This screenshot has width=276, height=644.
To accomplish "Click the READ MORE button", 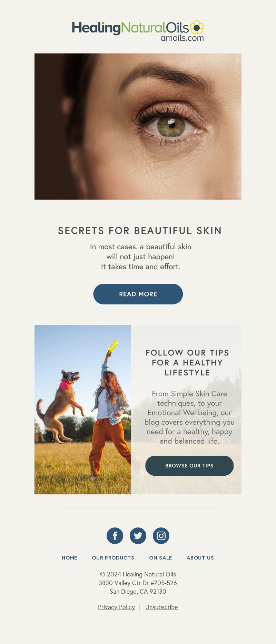I will 138,294.
